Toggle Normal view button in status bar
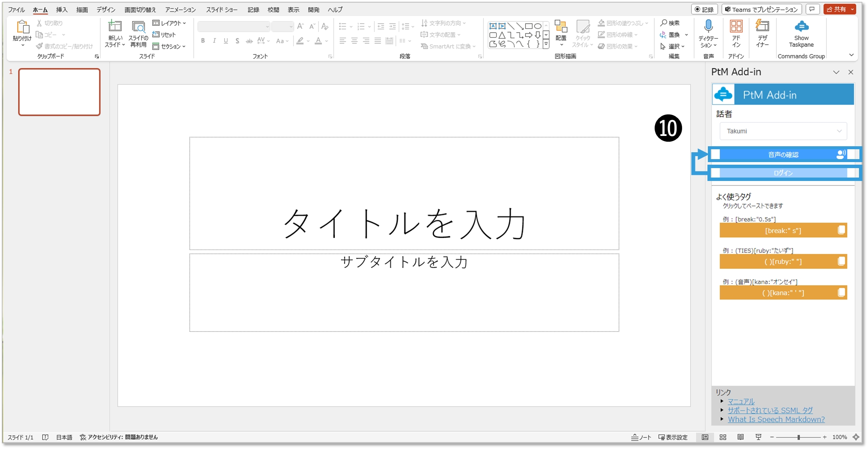 (x=705, y=437)
